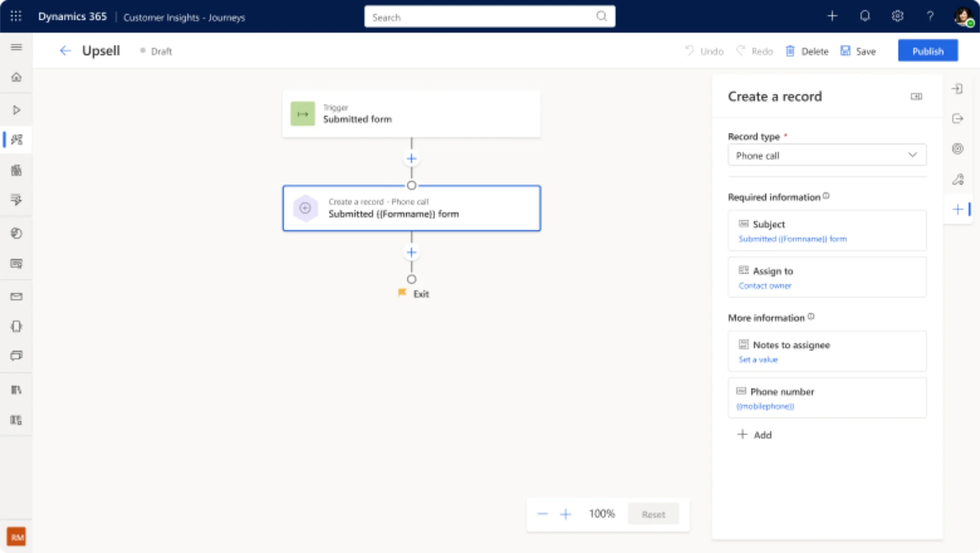Screen dimensions: 980x553
Task: Click the quick create plus icon in the header
Action: tap(832, 16)
